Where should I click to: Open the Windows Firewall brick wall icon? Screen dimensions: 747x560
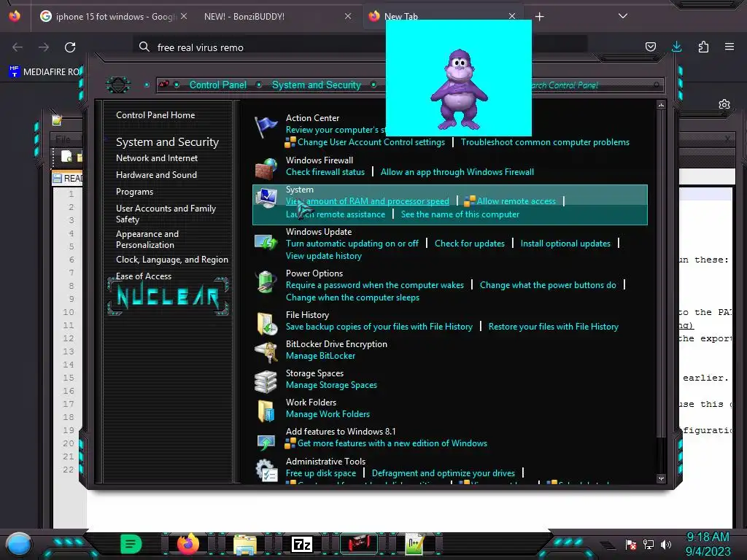266,168
